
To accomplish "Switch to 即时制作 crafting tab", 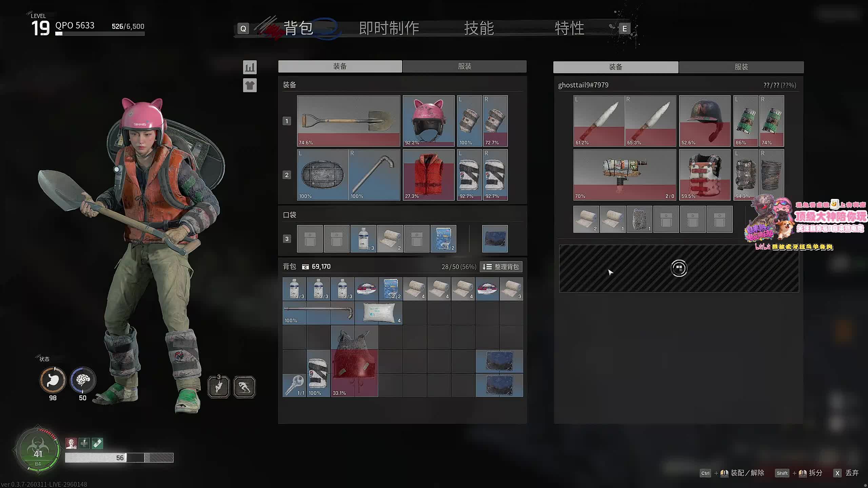I will pos(389,28).
